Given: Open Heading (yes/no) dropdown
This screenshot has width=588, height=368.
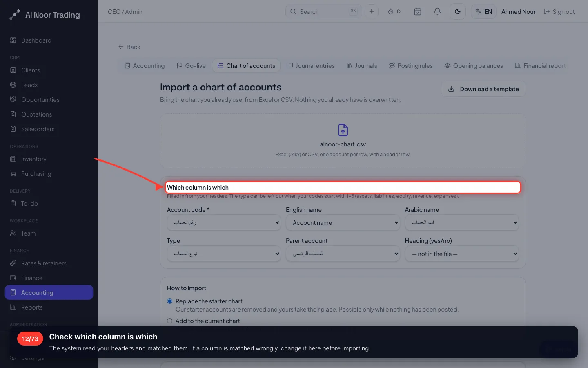Looking at the screenshot, I should coord(462,254).
